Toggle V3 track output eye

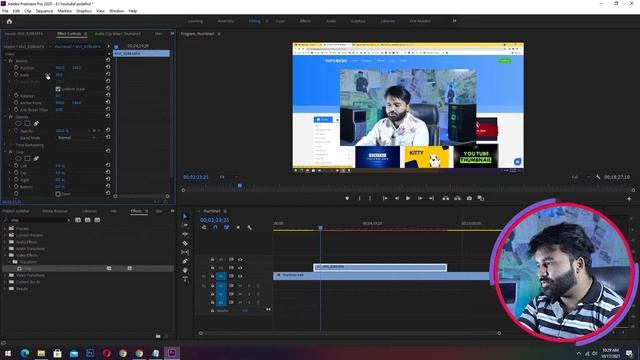point(240,260)
